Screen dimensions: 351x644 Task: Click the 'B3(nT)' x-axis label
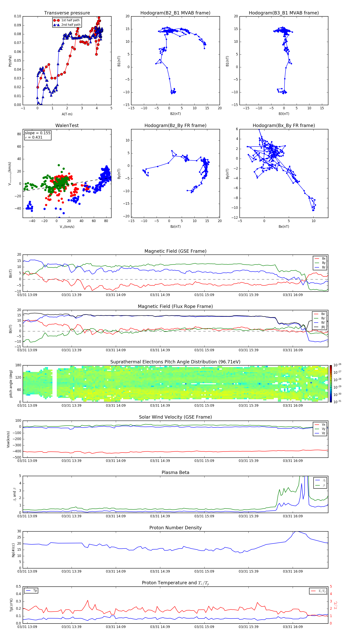pos(284,114)
